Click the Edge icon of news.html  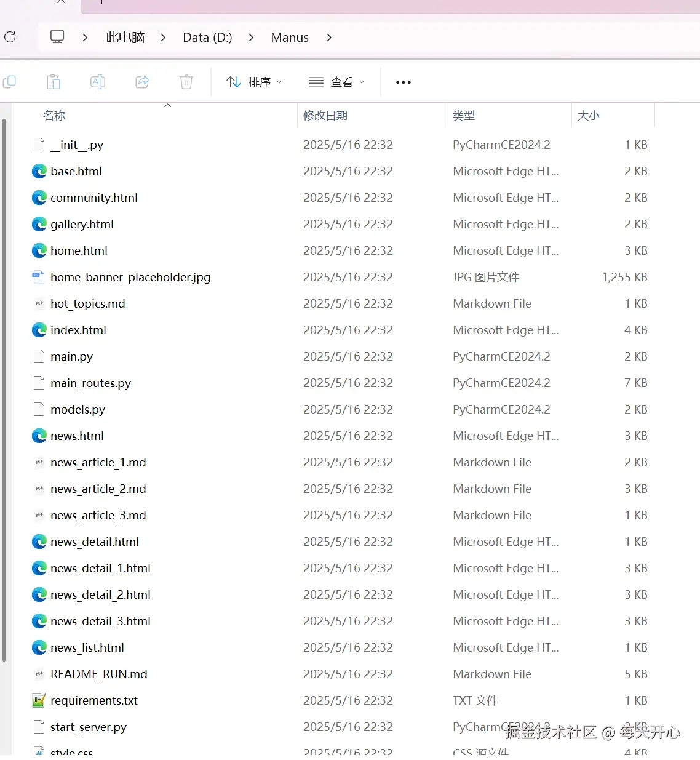pos(39,436)
